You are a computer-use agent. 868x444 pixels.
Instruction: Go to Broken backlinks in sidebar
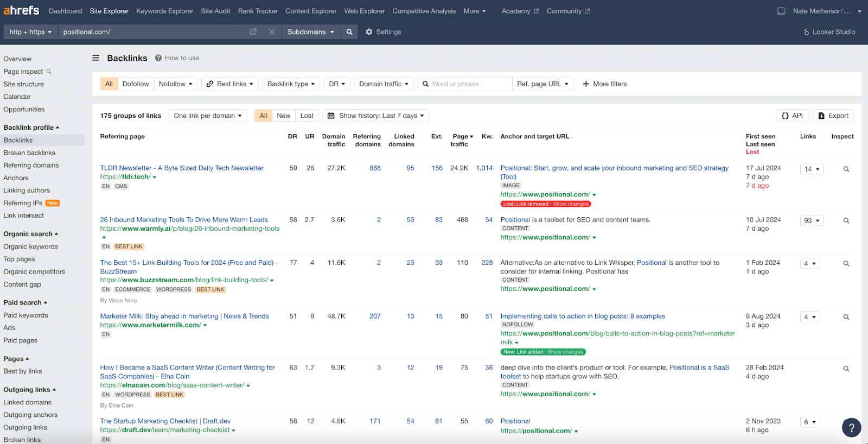pos(29,153)
